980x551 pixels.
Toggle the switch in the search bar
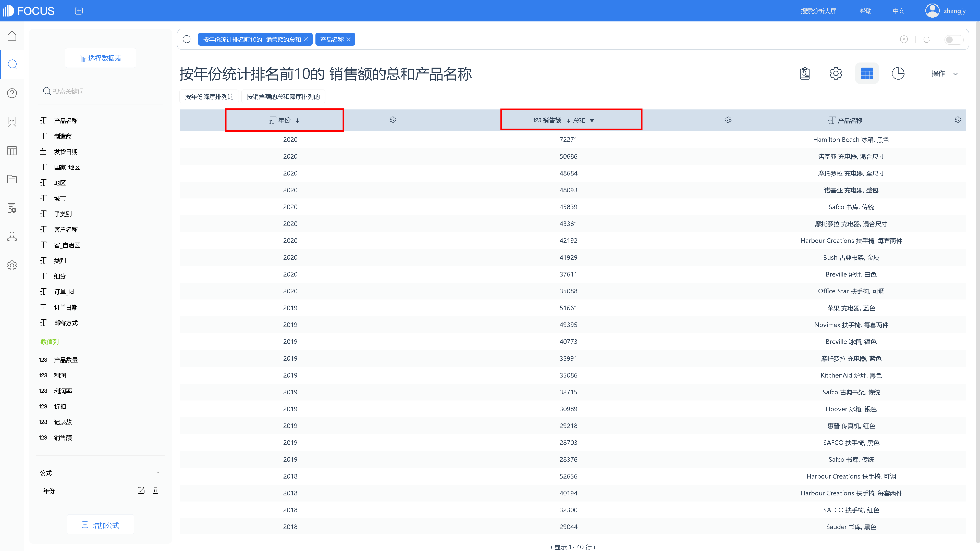[x=953, y=40]
